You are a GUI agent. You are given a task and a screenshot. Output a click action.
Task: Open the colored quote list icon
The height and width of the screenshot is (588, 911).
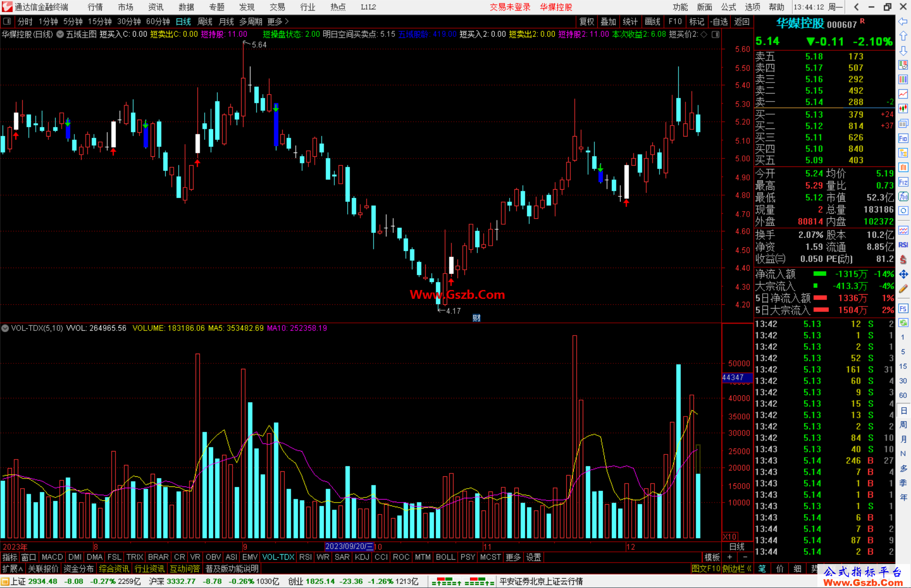(903, 65)
